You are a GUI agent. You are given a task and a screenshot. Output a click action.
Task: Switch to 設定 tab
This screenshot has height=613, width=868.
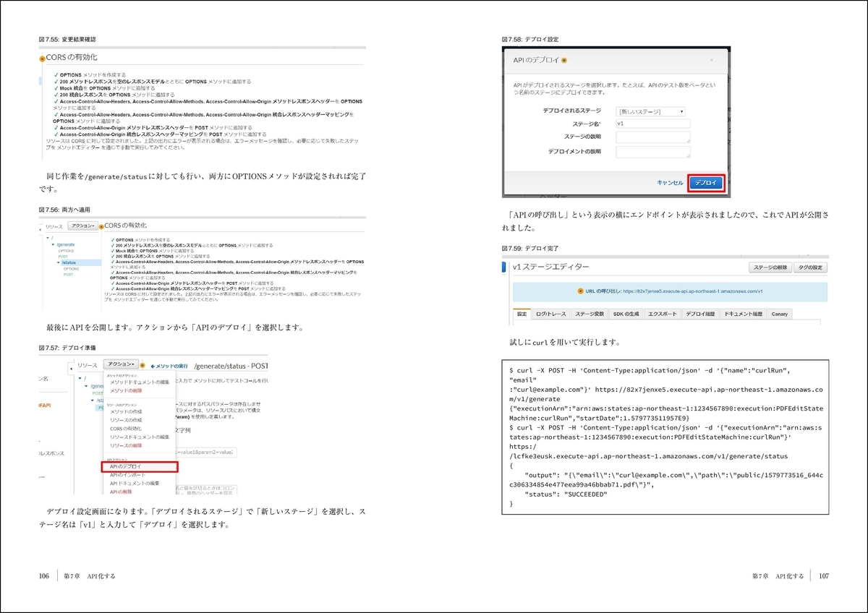pyautogui.click(x=522, y=314)
